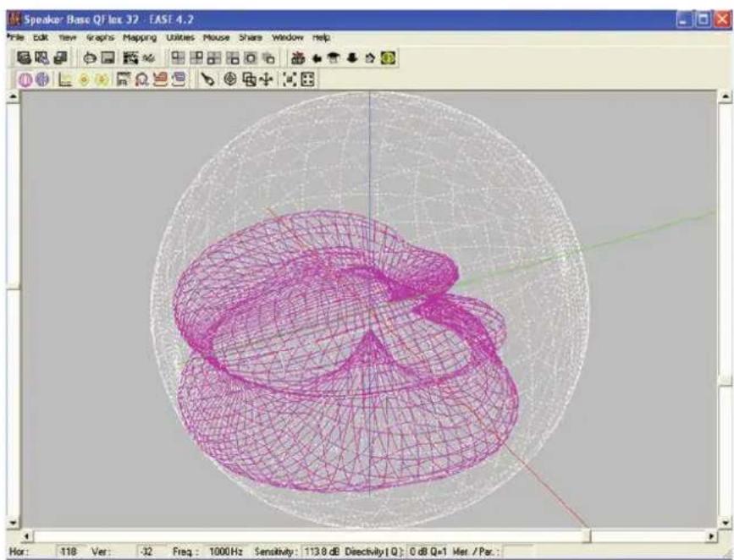
Task: Open the File menu
Action: pos(16,37)
